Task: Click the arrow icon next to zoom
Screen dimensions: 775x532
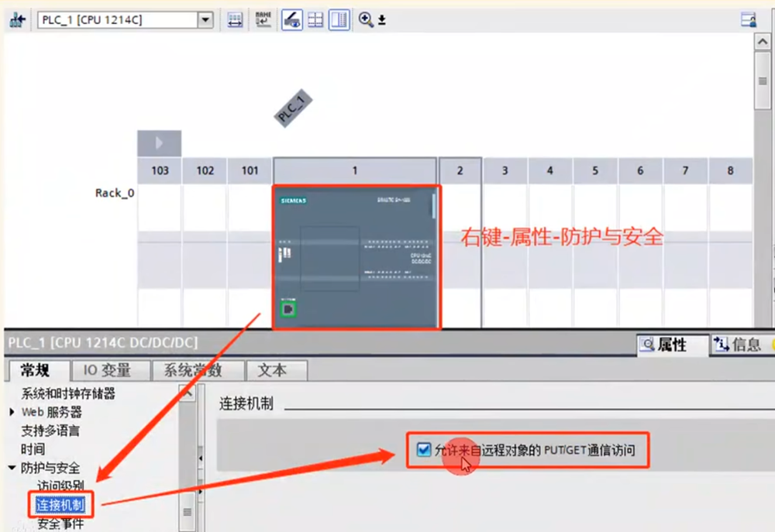Action: tap(382, 20)
